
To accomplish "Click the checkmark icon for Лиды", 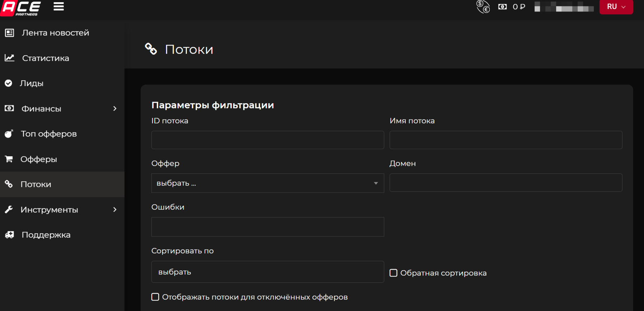I will tap(8, 83).
